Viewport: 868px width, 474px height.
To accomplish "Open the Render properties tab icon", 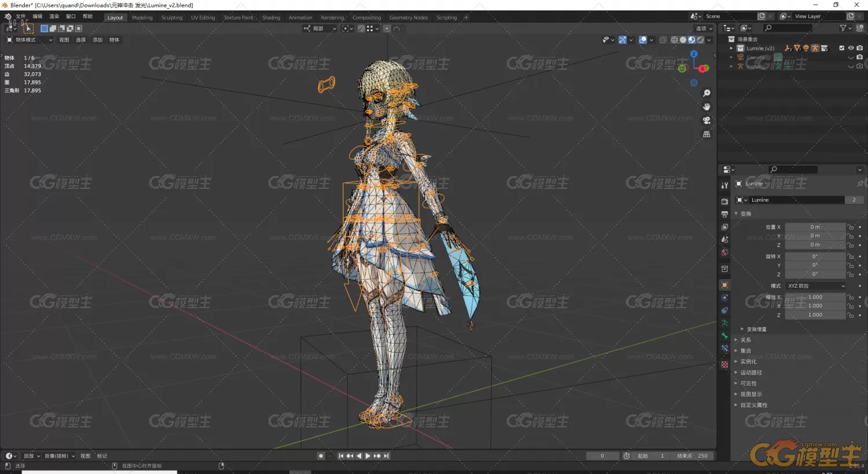I will pyautogui.click(x=724, y=201).
